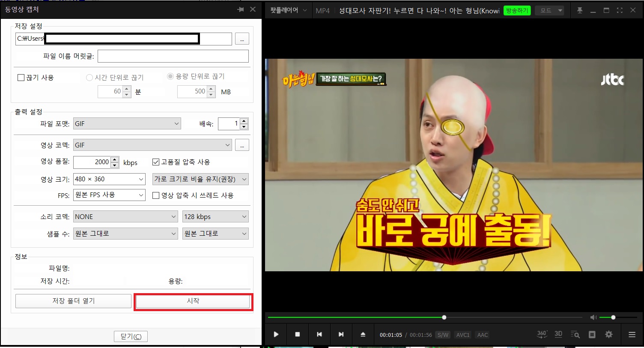Toggle 3D video mode
The width and height of the screenshot is (644, 348).
558,334
